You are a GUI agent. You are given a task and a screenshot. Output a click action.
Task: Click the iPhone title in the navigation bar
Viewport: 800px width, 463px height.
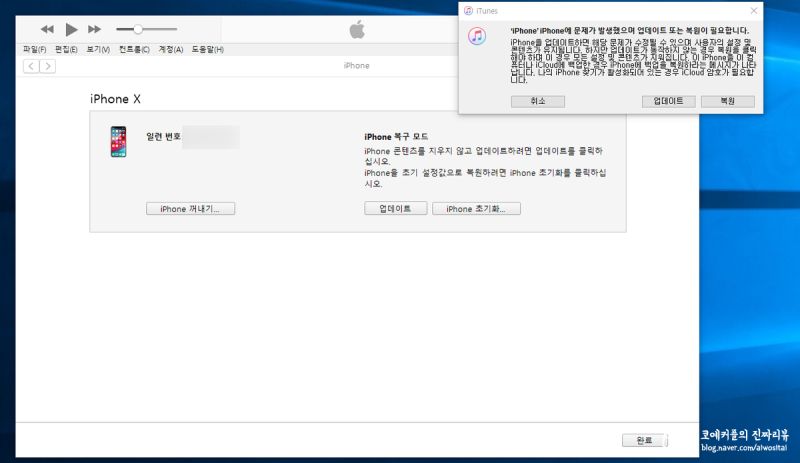(x=357, y=65)
